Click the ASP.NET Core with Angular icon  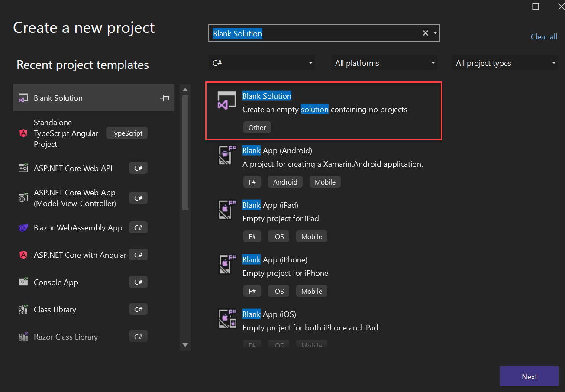pos(23,255)
